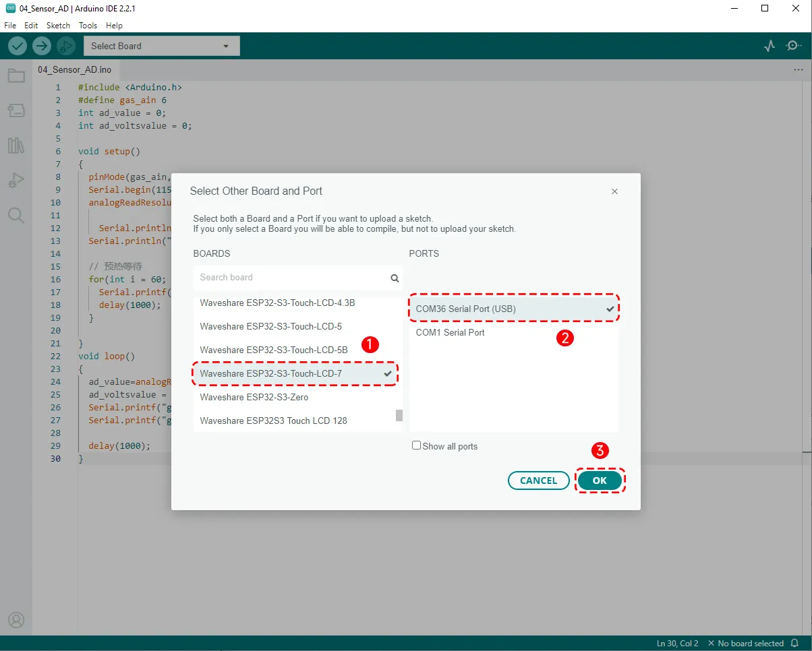The width and height of the screenshot is (812, 651).
Task: Open the Serial Plotter icon
Action: tap(770, 46)
